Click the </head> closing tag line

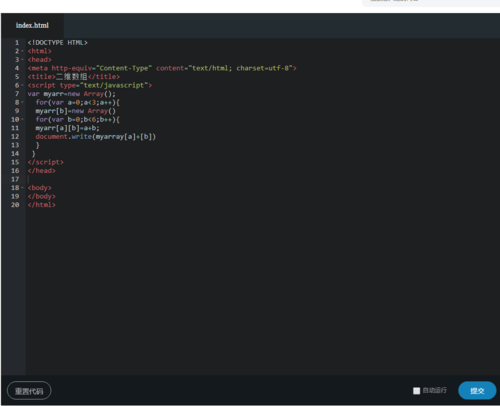point(42,171)
